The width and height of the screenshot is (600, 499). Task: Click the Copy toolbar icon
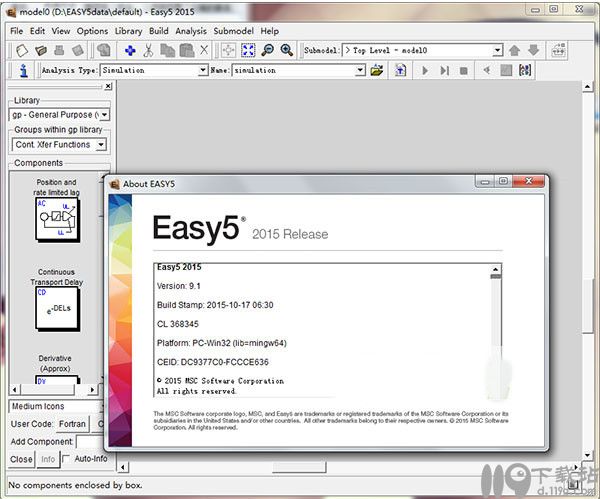pos(167,50)
